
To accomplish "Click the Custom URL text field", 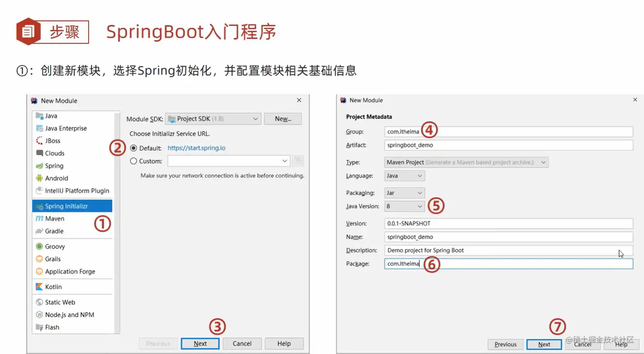I will coord(224,161).
